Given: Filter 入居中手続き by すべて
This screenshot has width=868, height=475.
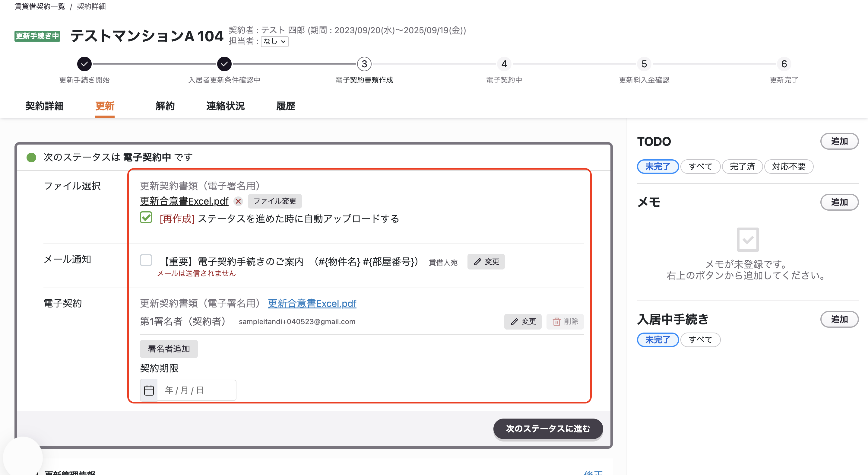Looking at the screenshot, I should point(700,340).
